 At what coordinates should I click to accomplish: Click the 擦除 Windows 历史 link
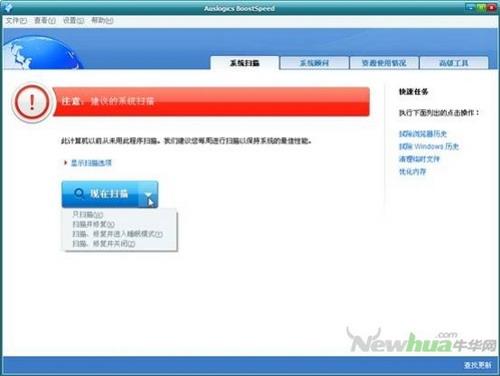point(429,146)
